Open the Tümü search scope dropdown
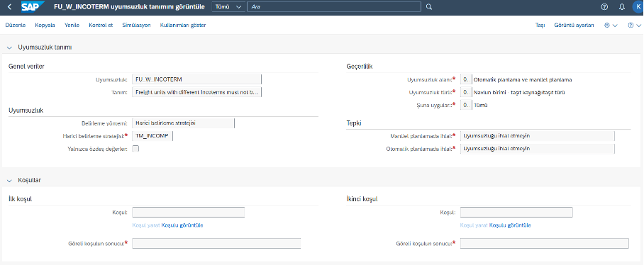 [x=228, y=7]
